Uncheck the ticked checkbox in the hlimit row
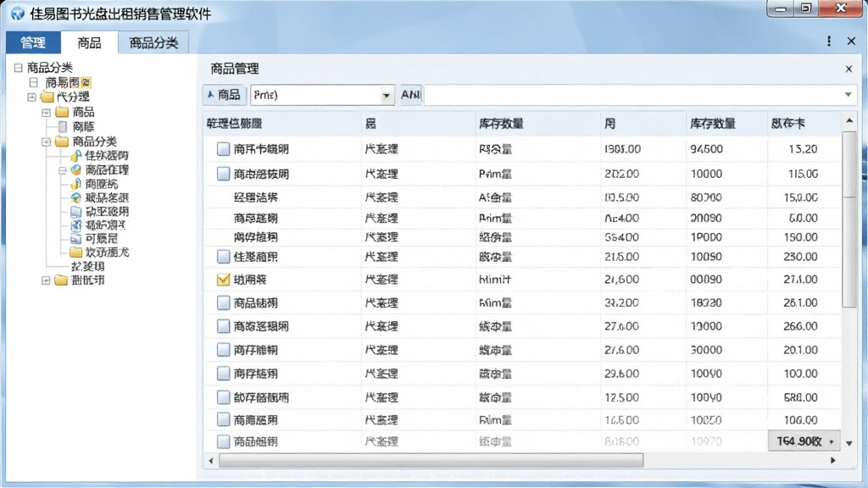 (x=223, y=280)
